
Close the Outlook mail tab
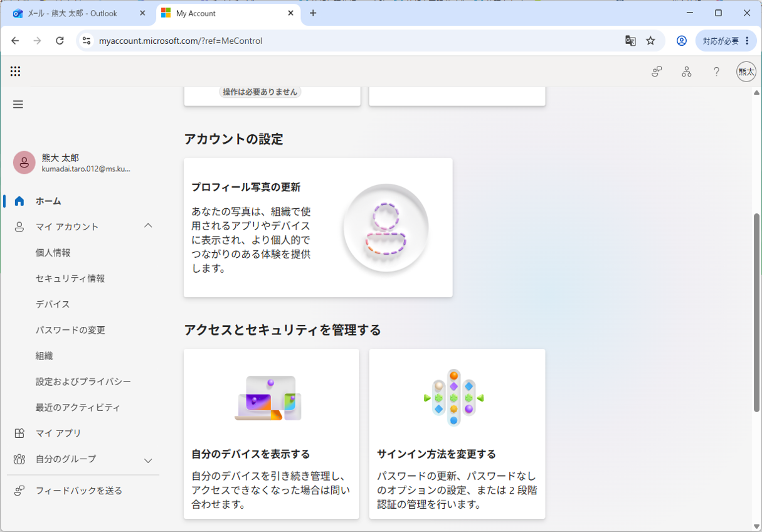[x=142, y=13]
